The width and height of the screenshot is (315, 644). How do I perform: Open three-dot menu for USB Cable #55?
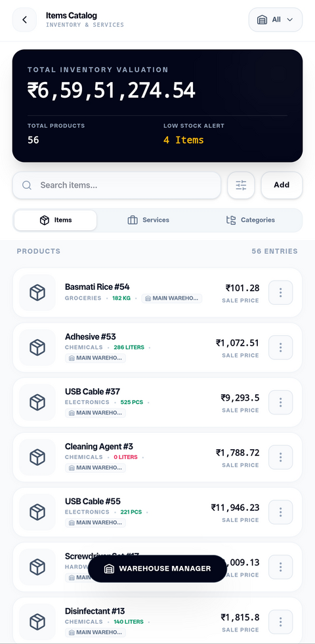coord(280,512)
